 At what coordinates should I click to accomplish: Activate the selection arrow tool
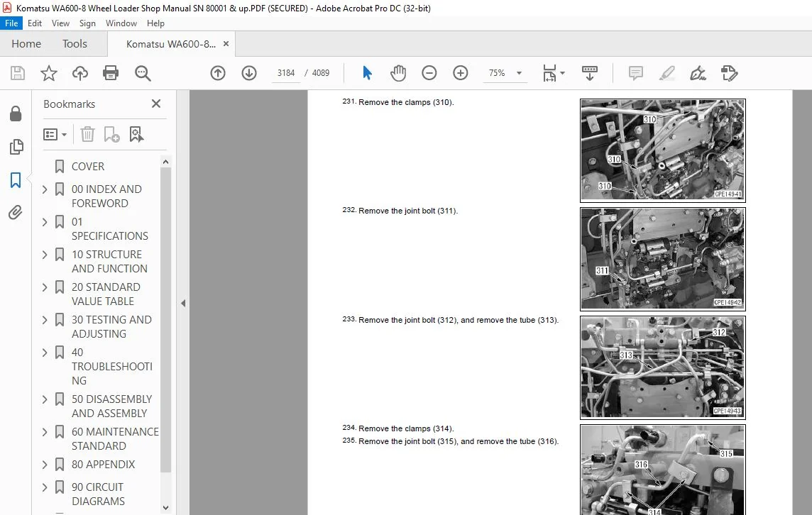coord(367,73)
